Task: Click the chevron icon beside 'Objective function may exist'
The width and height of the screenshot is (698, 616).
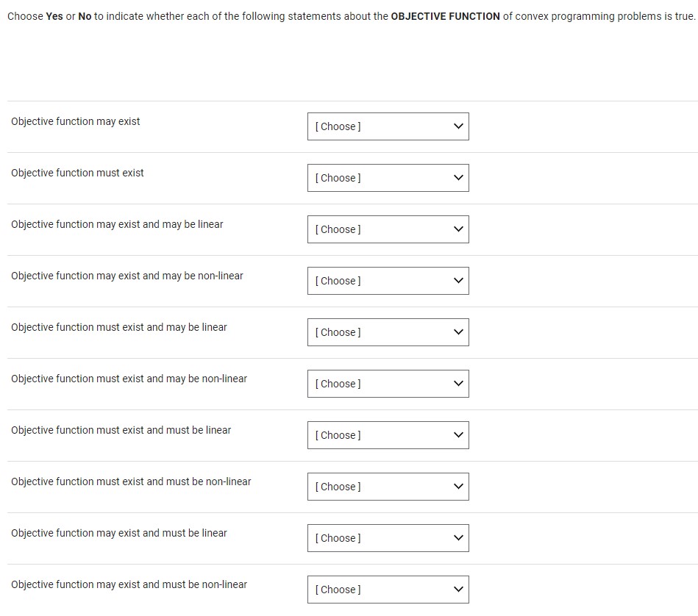Action: [458, 126]
